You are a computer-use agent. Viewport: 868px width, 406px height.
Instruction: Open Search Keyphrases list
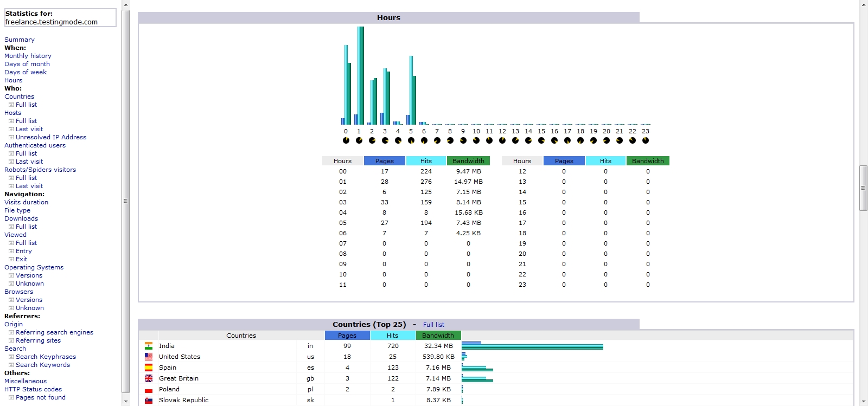coord(46,357)
